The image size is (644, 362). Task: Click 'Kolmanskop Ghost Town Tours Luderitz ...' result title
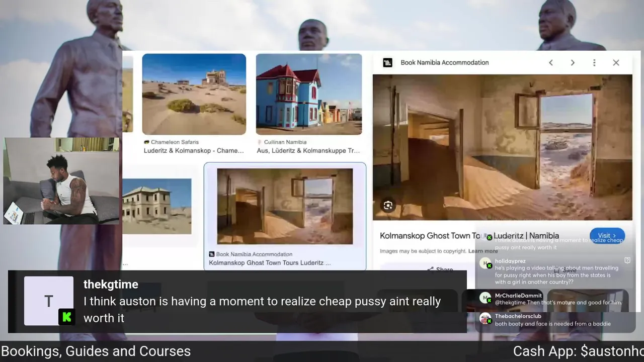coord(270,262)
